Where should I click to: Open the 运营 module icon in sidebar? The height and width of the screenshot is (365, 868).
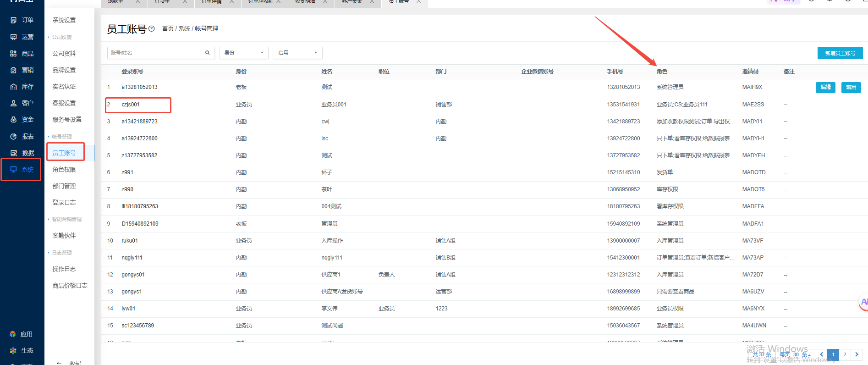[x=13, y=37]
